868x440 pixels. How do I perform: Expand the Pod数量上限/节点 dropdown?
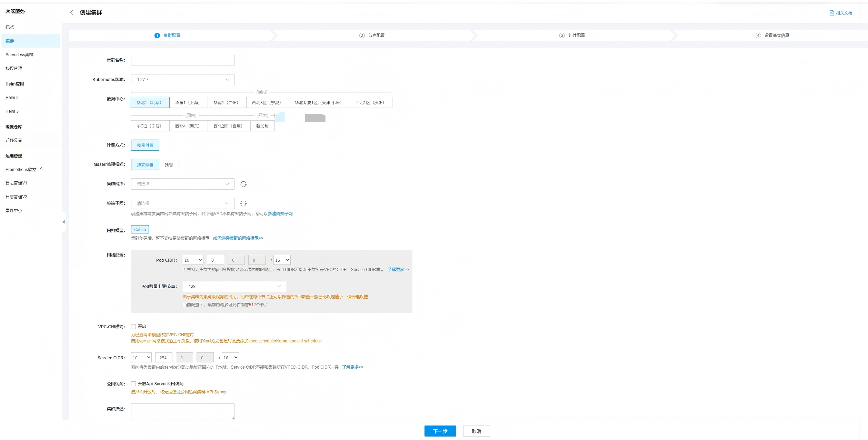[x=234, y=287]
